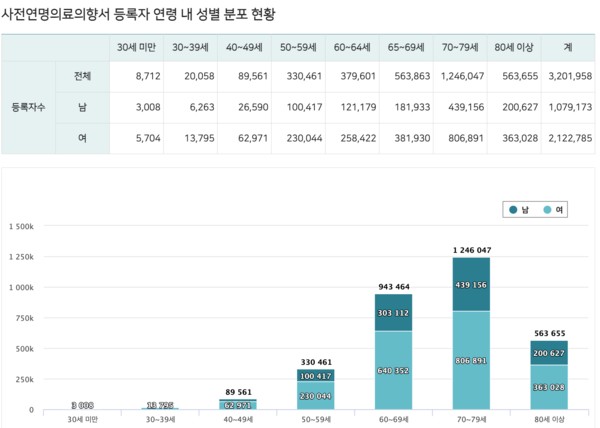The height and width of the screenshot is (428, 600).
Task: Click the 640 352 female segment of 60~69세 bar
Action: (393, 370)
